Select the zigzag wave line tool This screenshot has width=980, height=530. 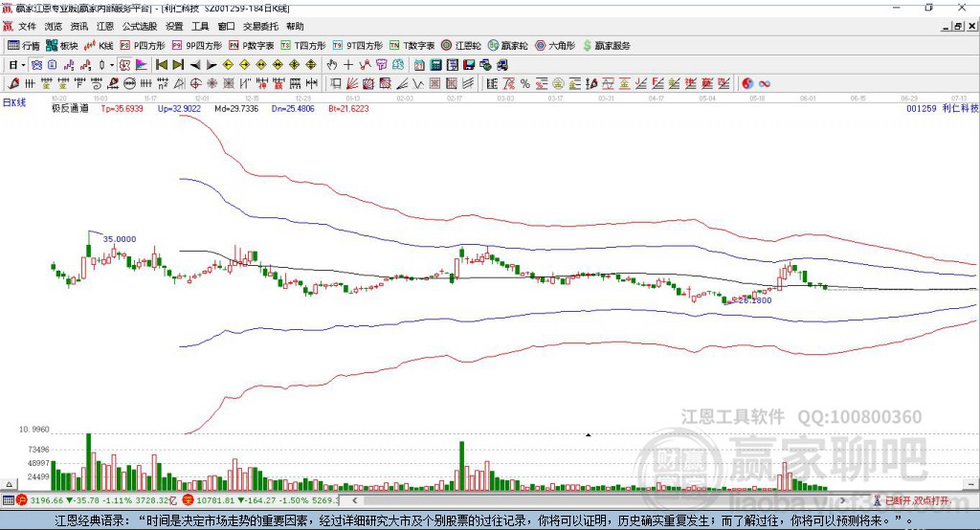point(418,83)
